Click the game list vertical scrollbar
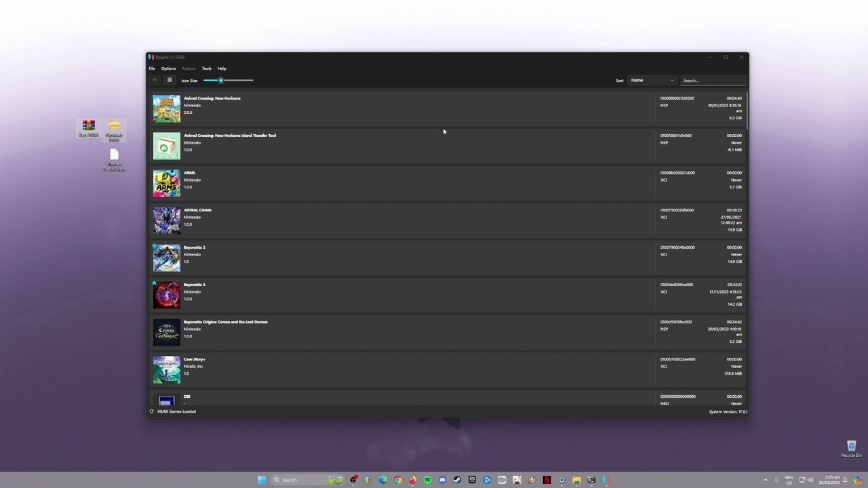868x488 pixels. click(x=747, y=110)
